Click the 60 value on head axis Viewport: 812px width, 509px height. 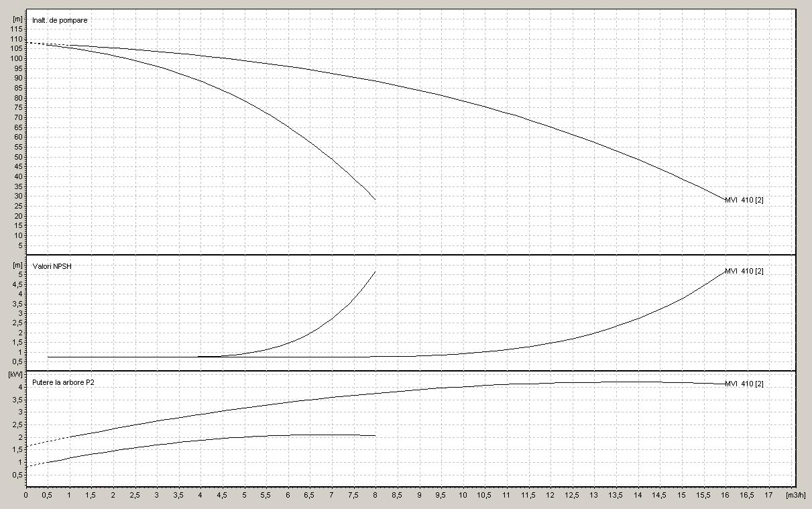pos(19,137)
